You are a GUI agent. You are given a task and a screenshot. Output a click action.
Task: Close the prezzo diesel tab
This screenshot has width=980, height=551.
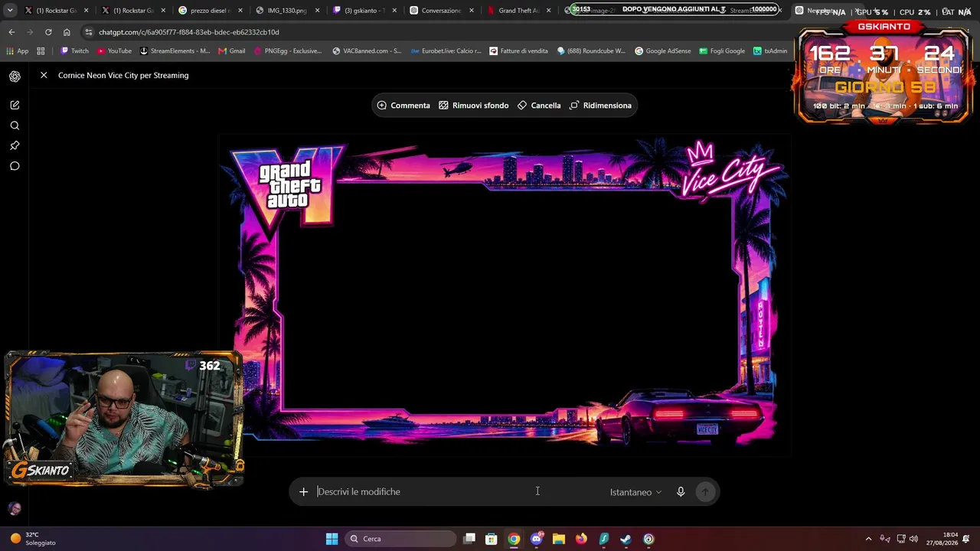[240, 11]
